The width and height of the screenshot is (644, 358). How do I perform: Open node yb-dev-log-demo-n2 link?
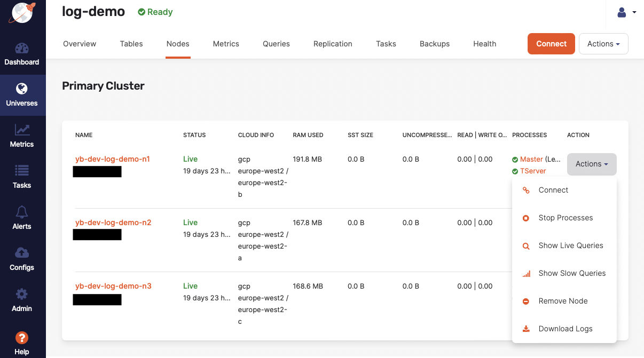(x=113, y=222)
